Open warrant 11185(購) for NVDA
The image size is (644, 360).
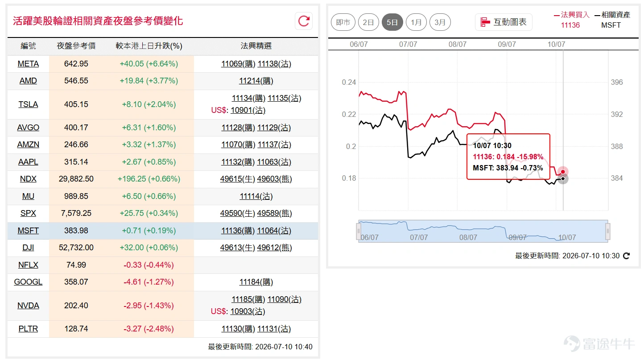(x=248, y=299)
